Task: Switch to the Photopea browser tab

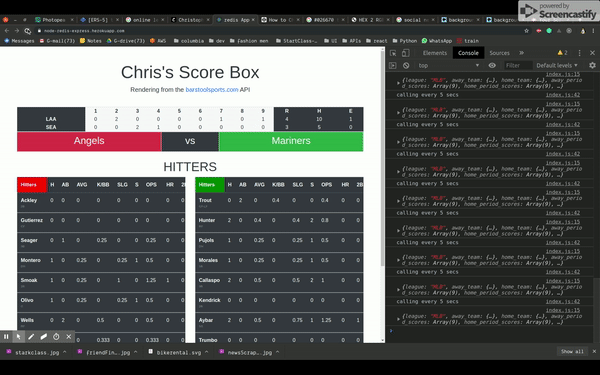Action: pyautogui.click(x=54, y=20)
